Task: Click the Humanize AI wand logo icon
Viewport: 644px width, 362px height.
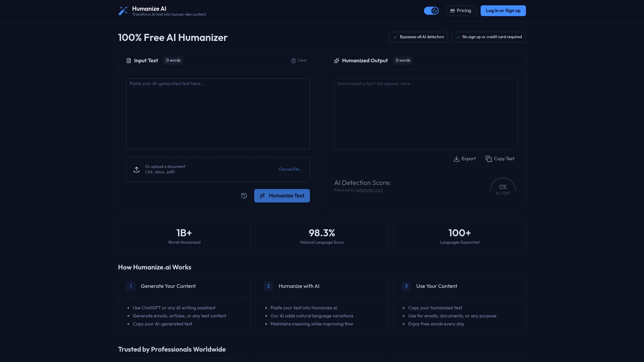Action: click(x=123, y=10)
